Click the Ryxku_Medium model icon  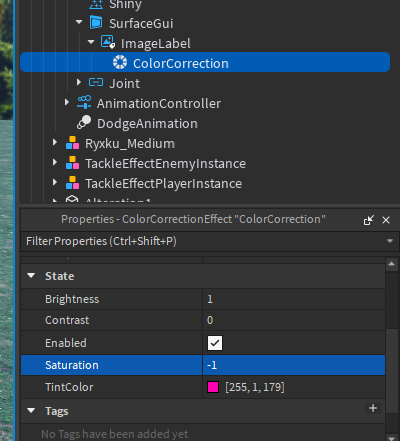(72, 143)
